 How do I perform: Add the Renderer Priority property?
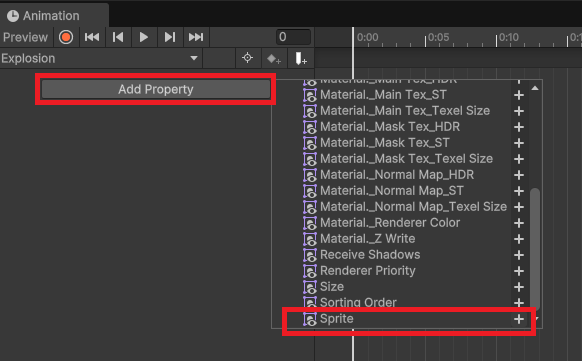tap(519, 271)
